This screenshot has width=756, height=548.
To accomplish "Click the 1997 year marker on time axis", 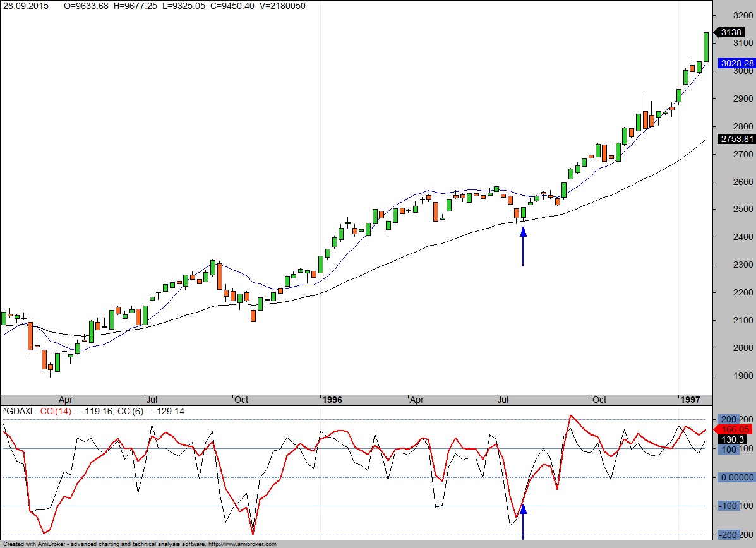I will (690, 400).
